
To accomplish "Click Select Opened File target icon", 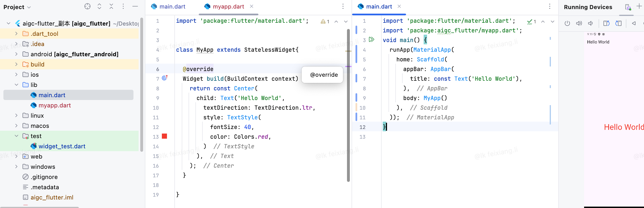I will (87, 6).
